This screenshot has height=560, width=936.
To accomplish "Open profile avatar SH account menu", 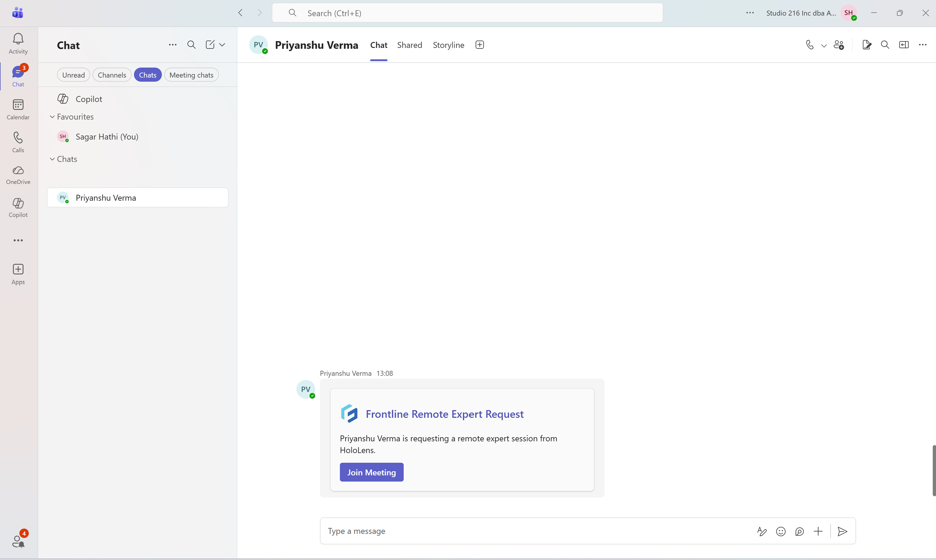I will coord(849,13).
